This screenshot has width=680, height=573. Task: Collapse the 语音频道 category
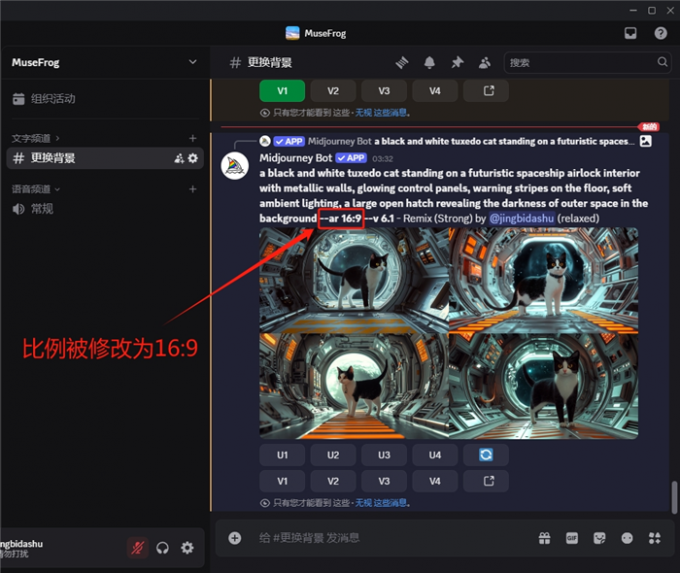36,189
